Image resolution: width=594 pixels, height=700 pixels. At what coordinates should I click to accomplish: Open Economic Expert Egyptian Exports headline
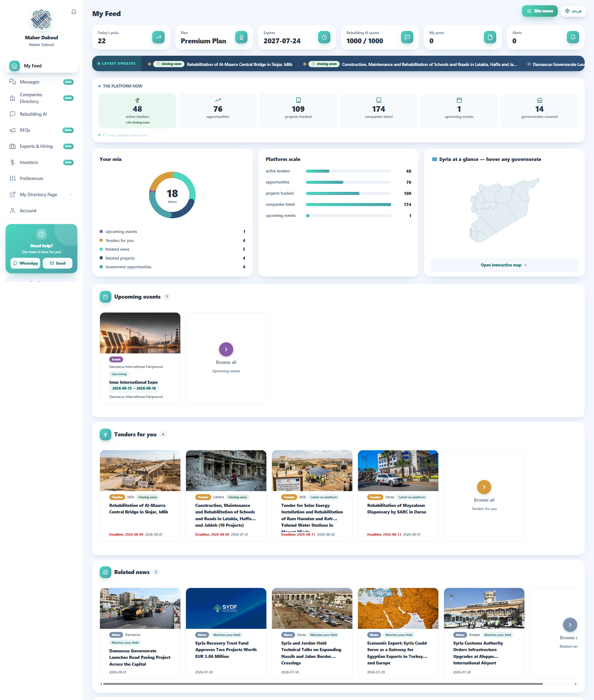click(397, 653)
